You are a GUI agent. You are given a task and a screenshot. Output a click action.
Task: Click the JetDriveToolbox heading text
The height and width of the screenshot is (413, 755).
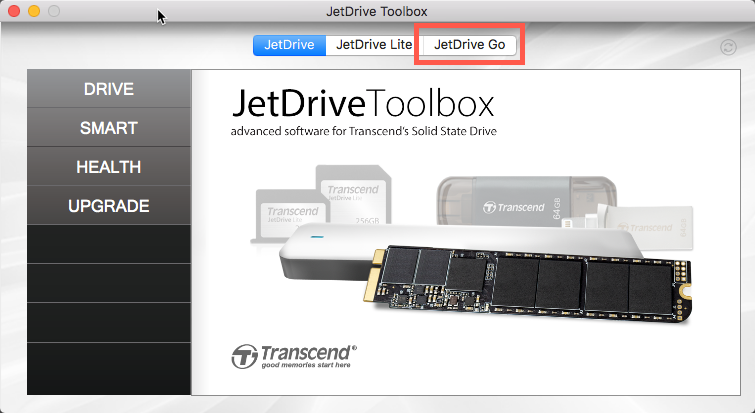click(363, 103)
